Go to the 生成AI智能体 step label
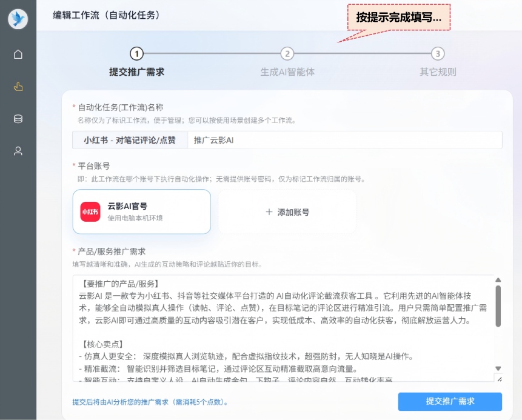 (x=287, y=72)
